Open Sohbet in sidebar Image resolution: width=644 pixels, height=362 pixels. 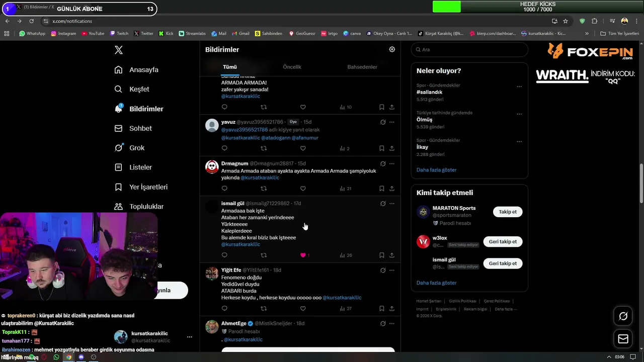(133, 128)
